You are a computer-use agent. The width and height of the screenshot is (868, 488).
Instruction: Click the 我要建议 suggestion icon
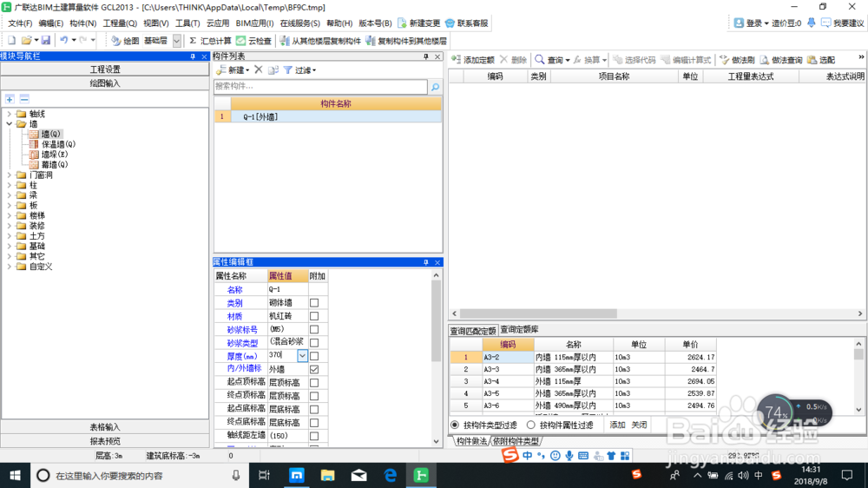click(x=826, y=23)
